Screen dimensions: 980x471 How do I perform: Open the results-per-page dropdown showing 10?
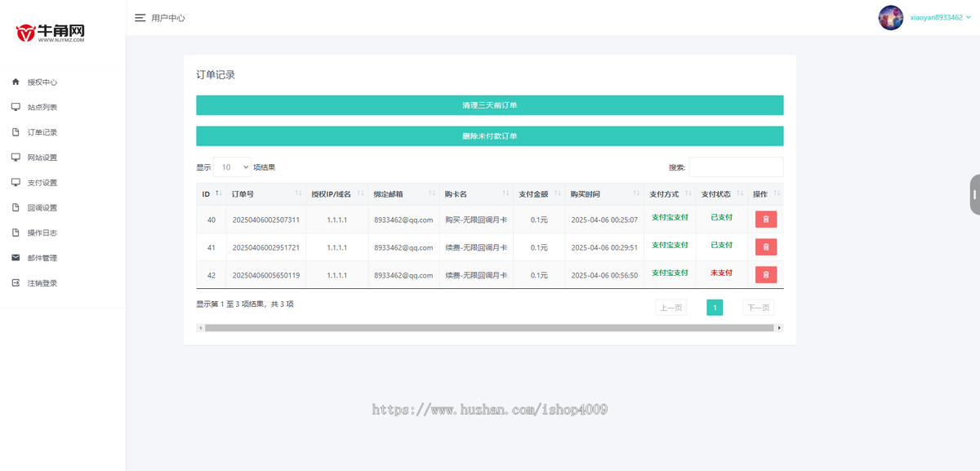(x=232, y=167)
